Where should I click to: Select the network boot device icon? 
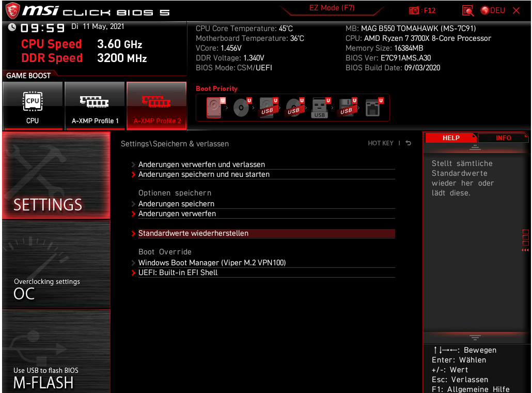pyautogui.click(x=374, y=108)
